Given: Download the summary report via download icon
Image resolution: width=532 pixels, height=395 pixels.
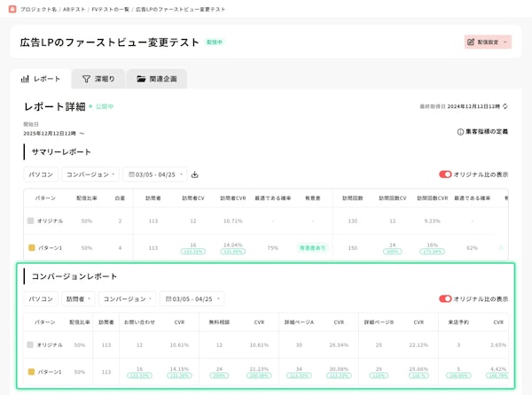Looking at the screenshot, I should (194, 174).
